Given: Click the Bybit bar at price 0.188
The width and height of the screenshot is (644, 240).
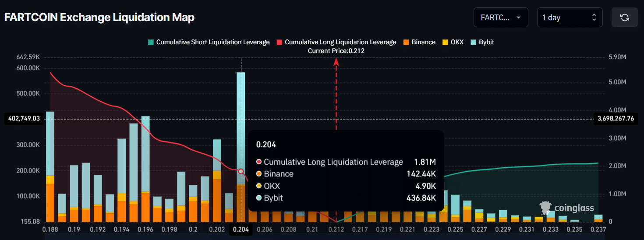Looking at the screenshot, I should (x=50, y=144).
